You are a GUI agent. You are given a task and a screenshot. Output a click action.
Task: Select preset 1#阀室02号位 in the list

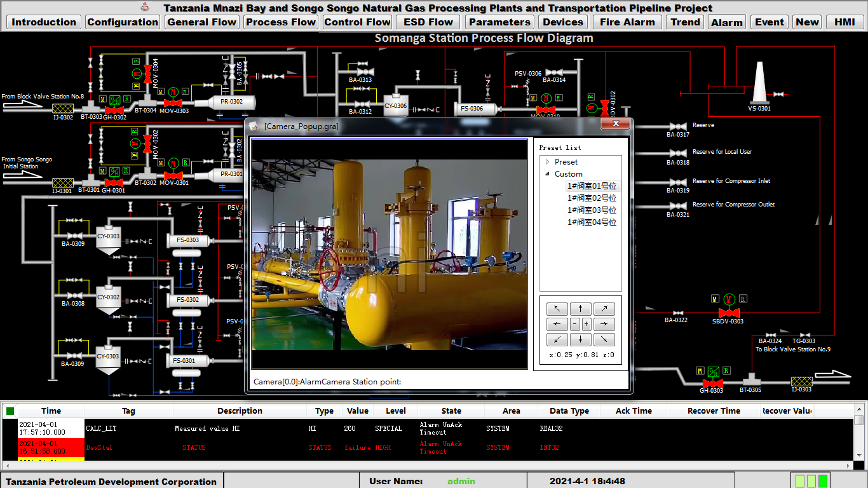coord(592,198)
